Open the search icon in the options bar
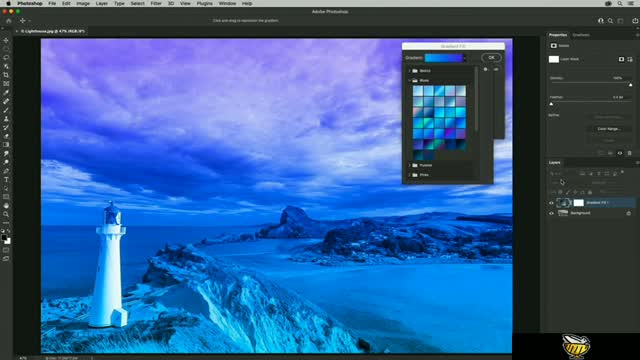This screenshot has width=640, height=360. pyautogui.click(x=610, y=21)
